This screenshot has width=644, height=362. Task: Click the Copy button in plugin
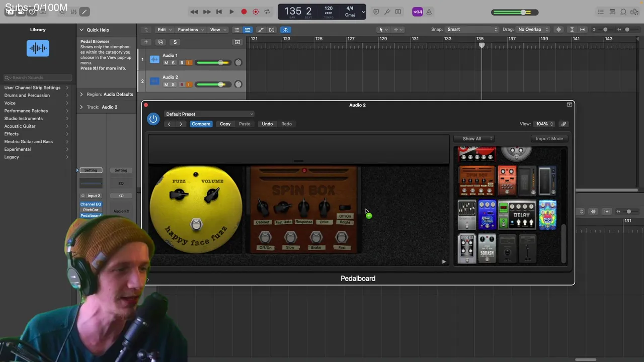(x=225, y=124)
